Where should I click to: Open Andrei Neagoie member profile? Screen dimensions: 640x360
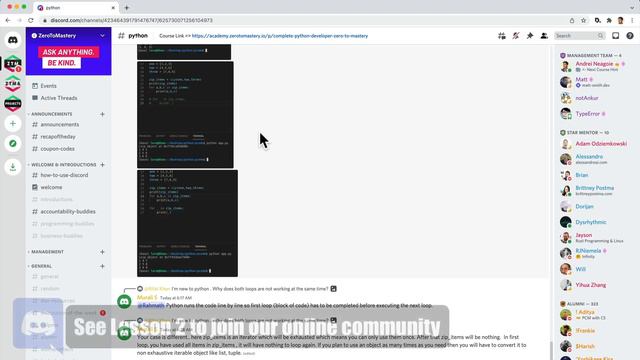tap(593, 66)
